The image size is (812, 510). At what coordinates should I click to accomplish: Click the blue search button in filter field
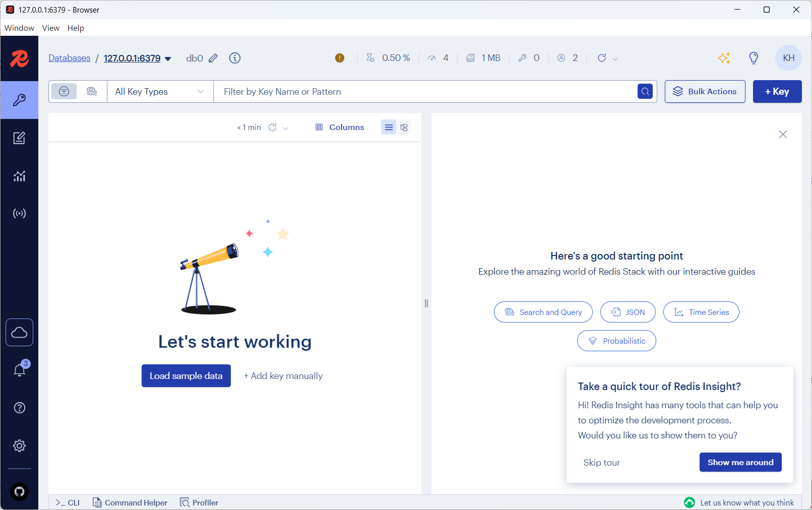pyautogui.click(x=645, y=91)
